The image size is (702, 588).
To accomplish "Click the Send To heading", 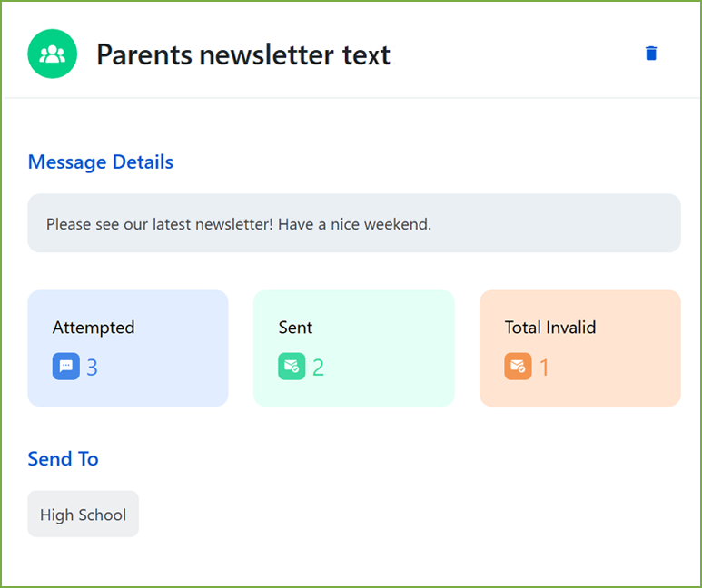I will [64, 458].
